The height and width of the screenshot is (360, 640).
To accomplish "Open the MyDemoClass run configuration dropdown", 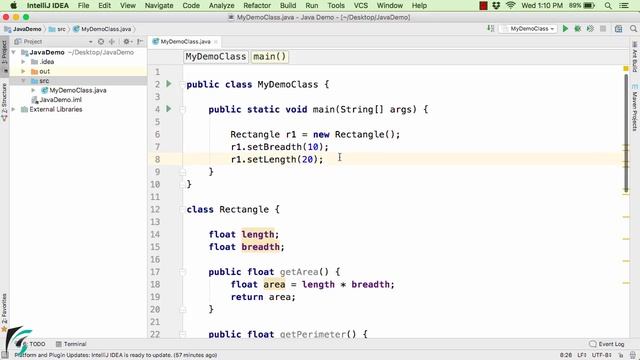I will (529, 29).
